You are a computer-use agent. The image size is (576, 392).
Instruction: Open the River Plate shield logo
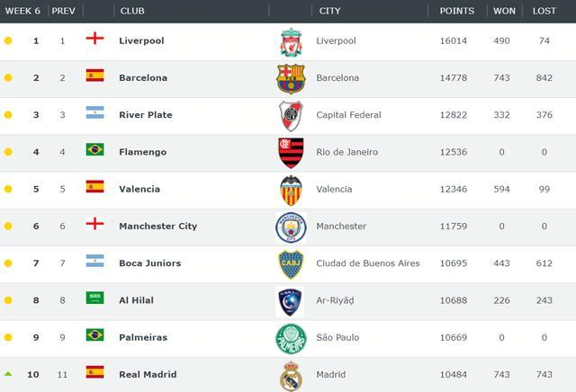point(291,116)
